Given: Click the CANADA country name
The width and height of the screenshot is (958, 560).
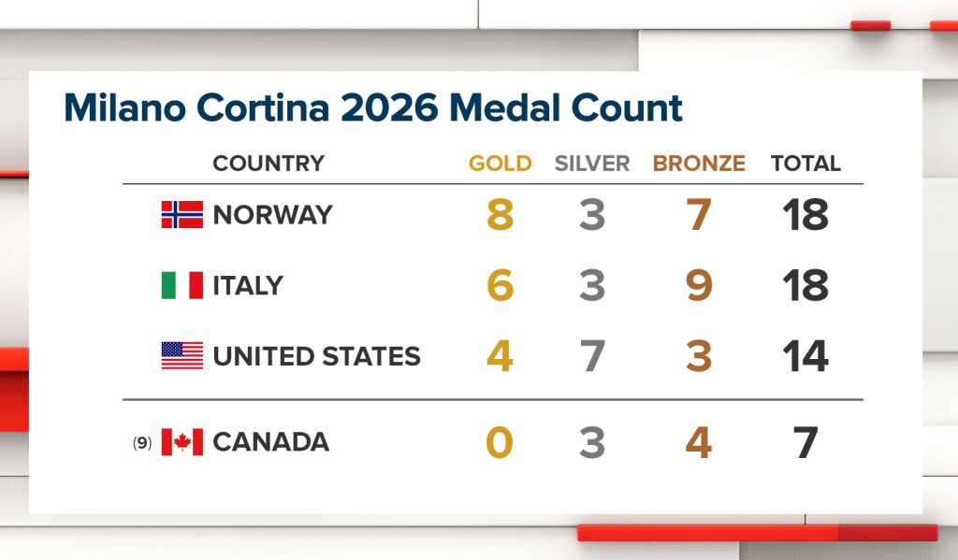Looking at the screenshot, I should pos(270,442).
